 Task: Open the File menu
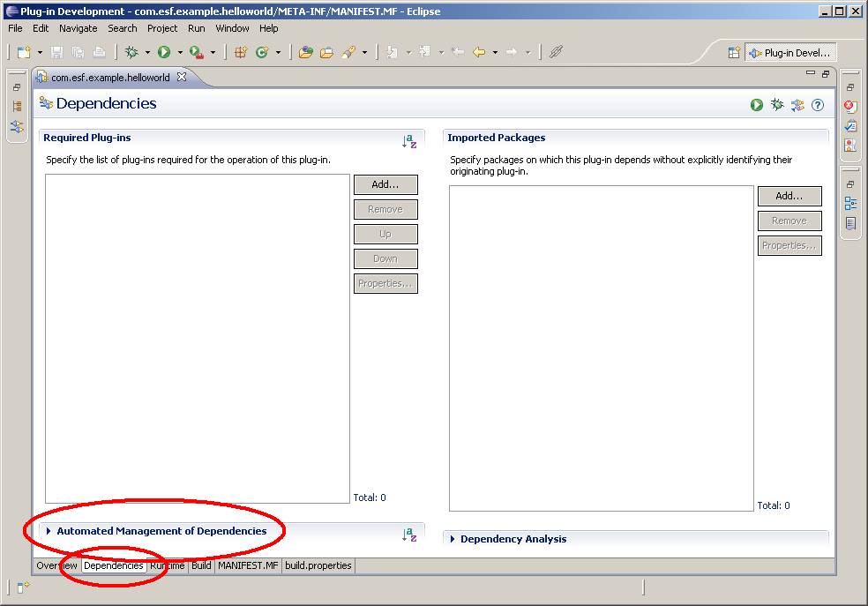(16, 28)
